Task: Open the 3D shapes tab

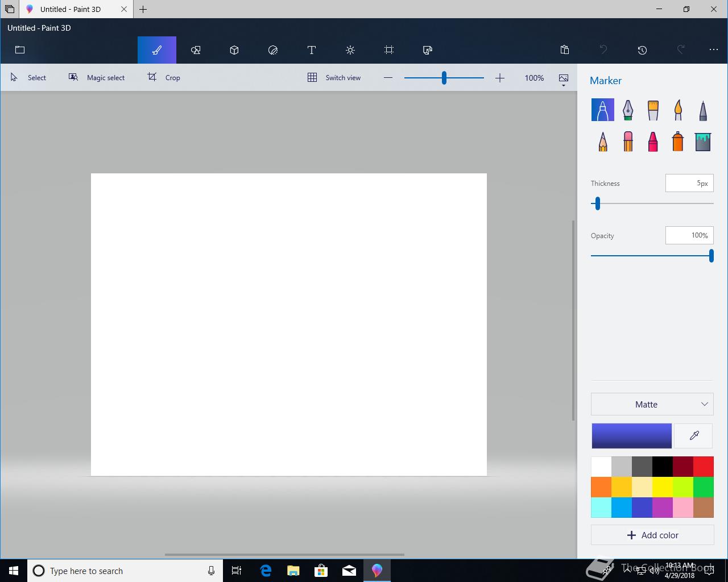Action: click(234, 50)
